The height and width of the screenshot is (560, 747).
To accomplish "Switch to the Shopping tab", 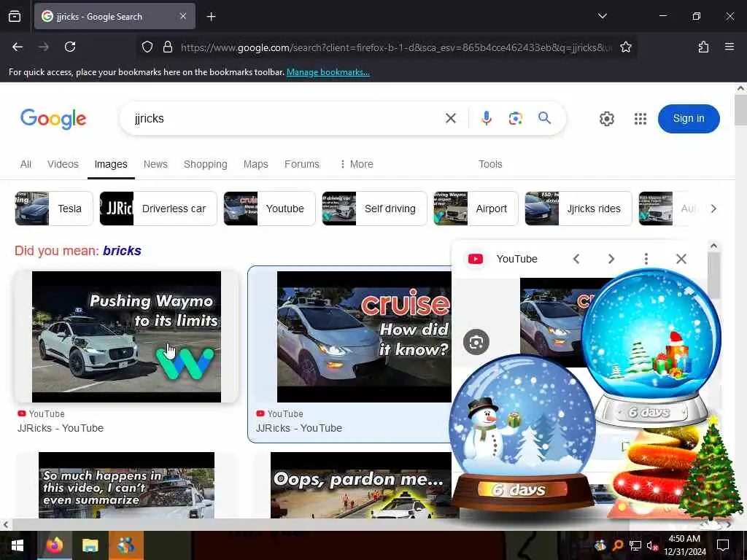I will tap(205, 164).
